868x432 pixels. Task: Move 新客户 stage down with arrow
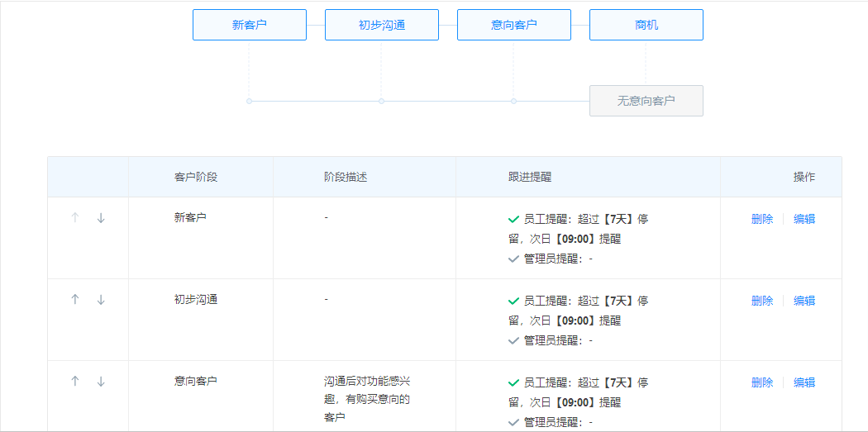coord(101,218)
